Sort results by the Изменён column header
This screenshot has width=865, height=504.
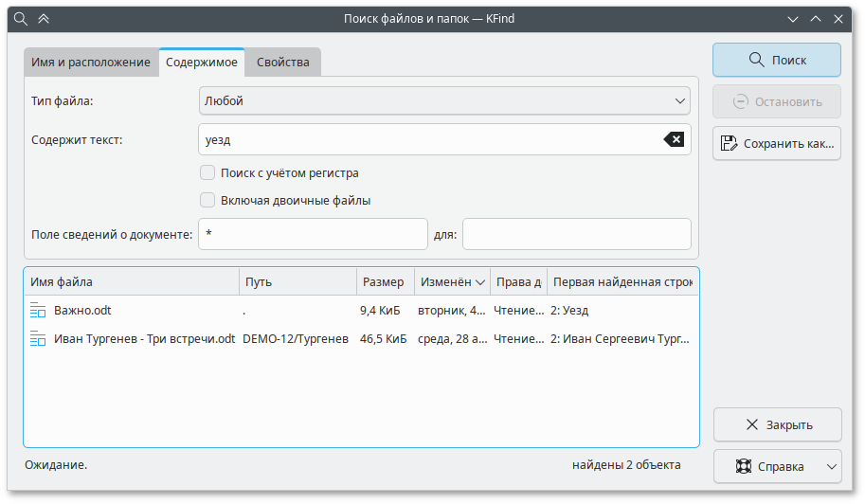452,282
